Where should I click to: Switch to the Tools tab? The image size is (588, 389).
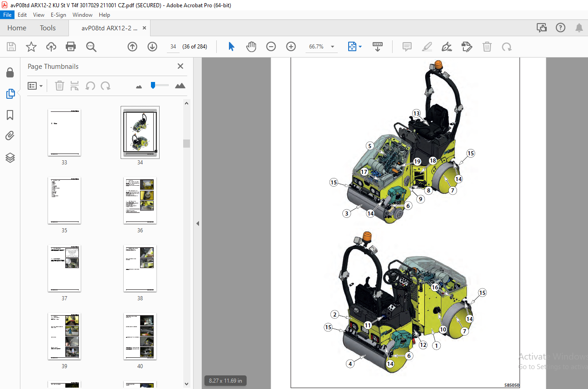[48, 28]
